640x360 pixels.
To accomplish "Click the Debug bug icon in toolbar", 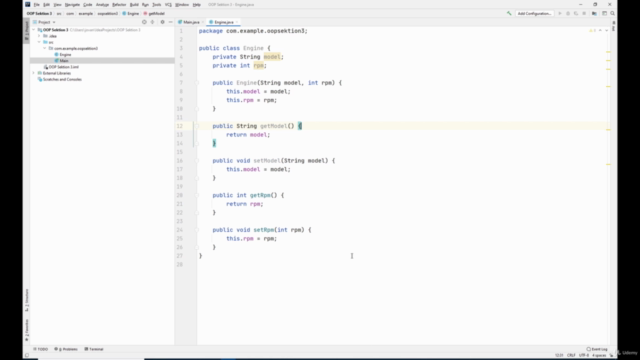I will 568,13.
